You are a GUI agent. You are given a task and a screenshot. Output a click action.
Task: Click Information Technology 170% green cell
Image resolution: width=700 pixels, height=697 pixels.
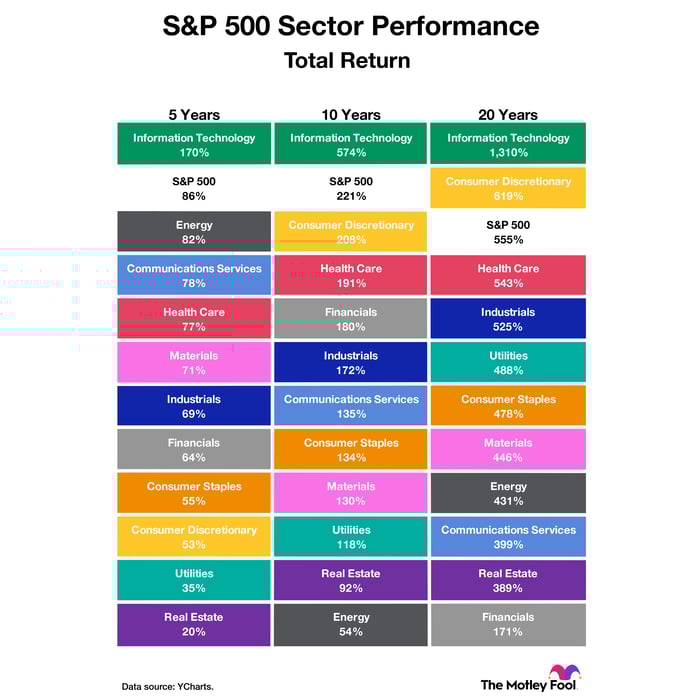tap(194, 145)
